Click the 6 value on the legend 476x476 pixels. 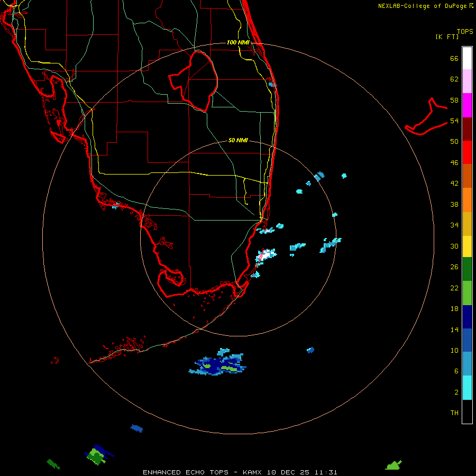click(x=456, y=371)
